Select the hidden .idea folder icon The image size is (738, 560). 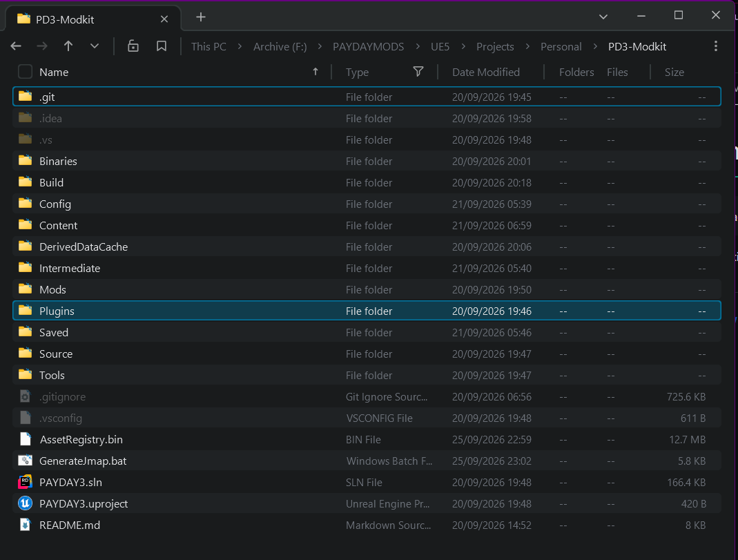click(x=25, y=117)
